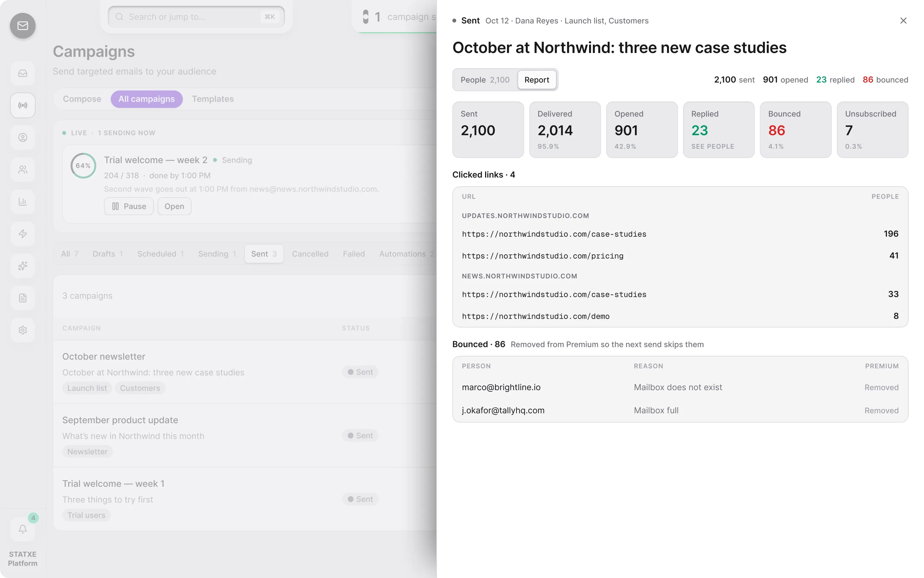Open the September product update row

(x=244, y=436)
